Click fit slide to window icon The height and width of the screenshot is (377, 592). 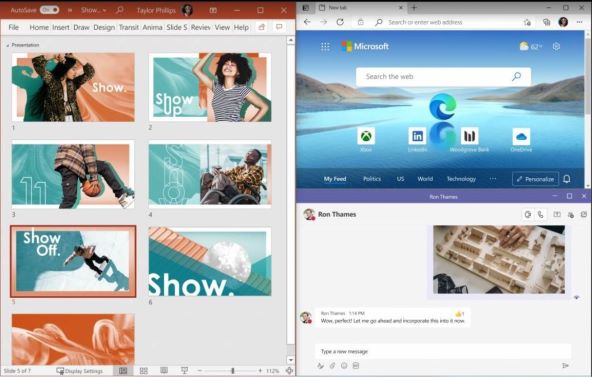pos(289,371)
